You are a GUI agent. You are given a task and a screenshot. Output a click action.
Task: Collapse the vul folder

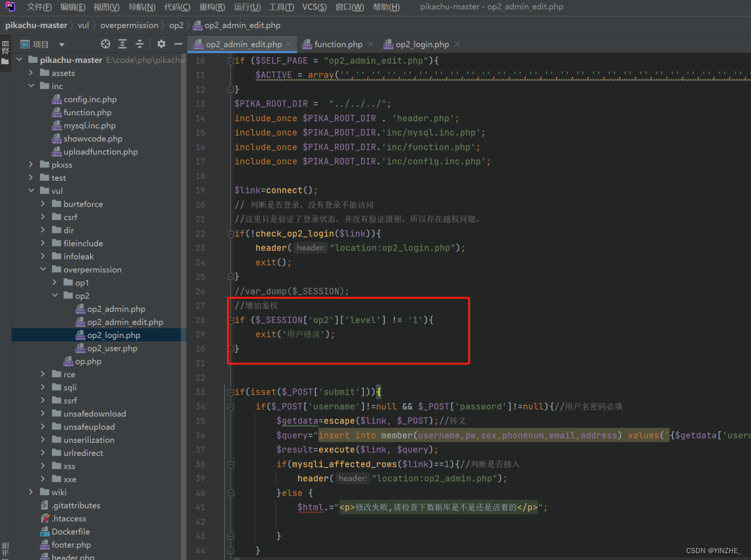31,190
